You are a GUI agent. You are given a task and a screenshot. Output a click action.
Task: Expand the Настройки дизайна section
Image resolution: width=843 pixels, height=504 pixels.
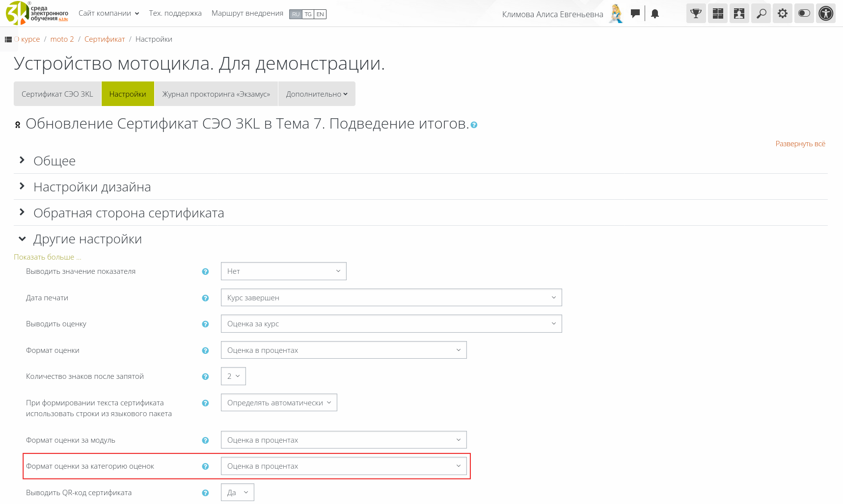pyautogui.click(x=92, y=187)
